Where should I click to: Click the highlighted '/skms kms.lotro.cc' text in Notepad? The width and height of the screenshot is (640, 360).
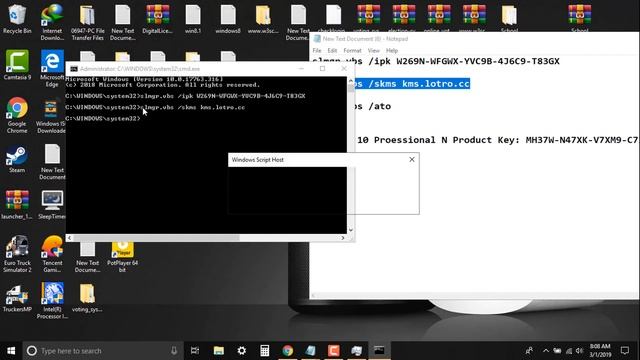[x=412, y=84]
